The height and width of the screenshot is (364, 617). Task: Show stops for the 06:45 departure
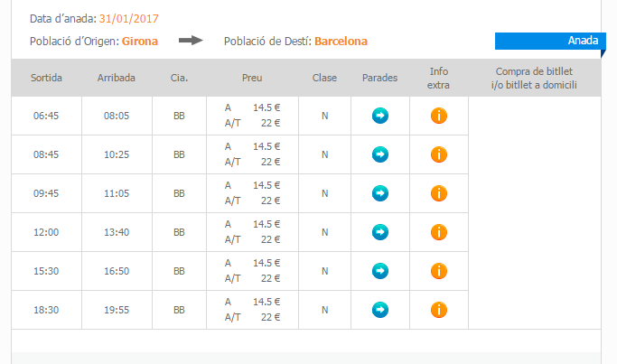380,116
